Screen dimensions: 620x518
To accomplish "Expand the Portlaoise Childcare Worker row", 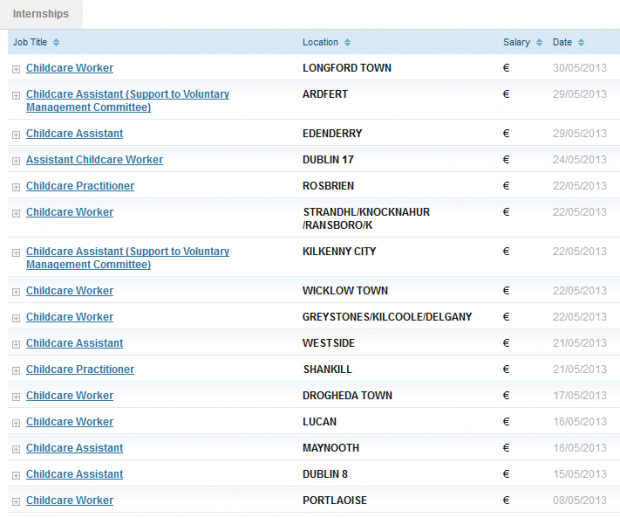I will point(16,502).
